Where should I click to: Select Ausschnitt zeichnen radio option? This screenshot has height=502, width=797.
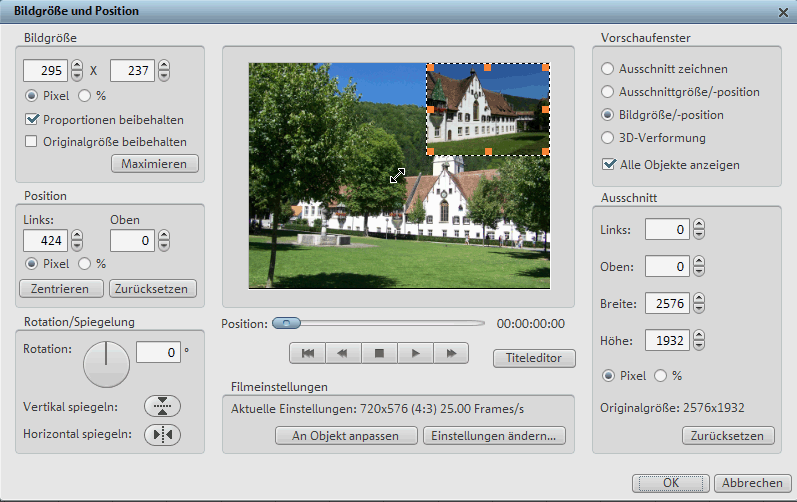pos(607,69)
